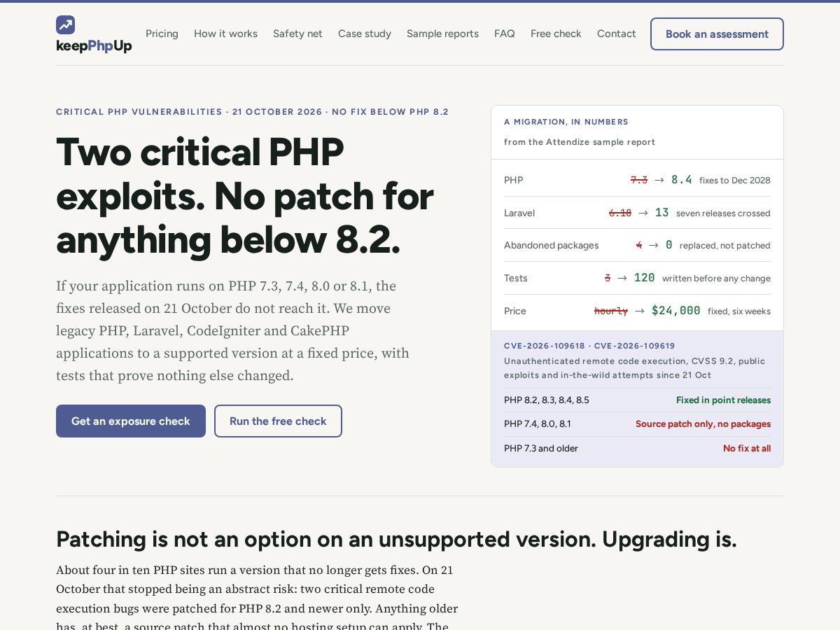
Task: Go to How it works section
Action: pos(225,34)
